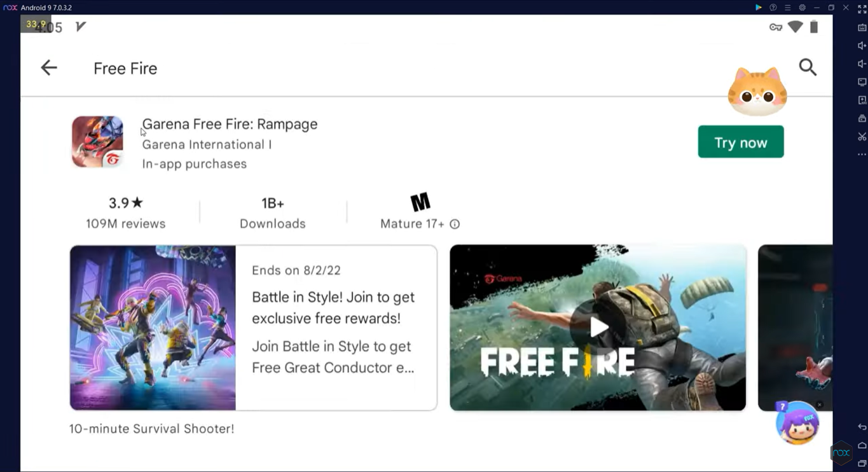Open the Nox screenshot scissors tool
Screen dimensions: 868x472
click(x=862, y=137)
